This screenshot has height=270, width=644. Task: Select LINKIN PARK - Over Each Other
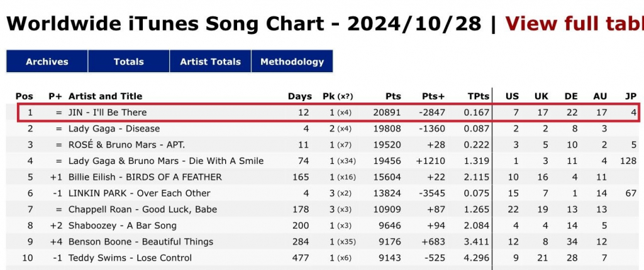pyautogui.click(x=139, y=193)
